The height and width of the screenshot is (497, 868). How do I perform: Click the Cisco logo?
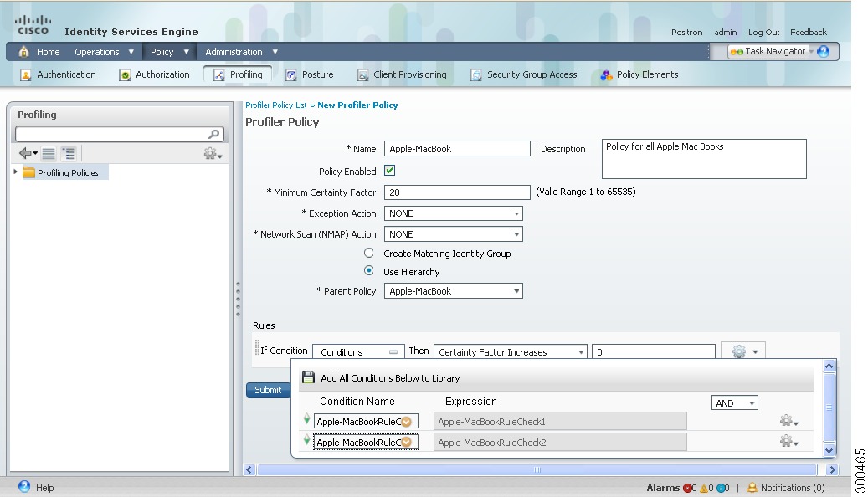pyautogui.click(x=33, y=25)
